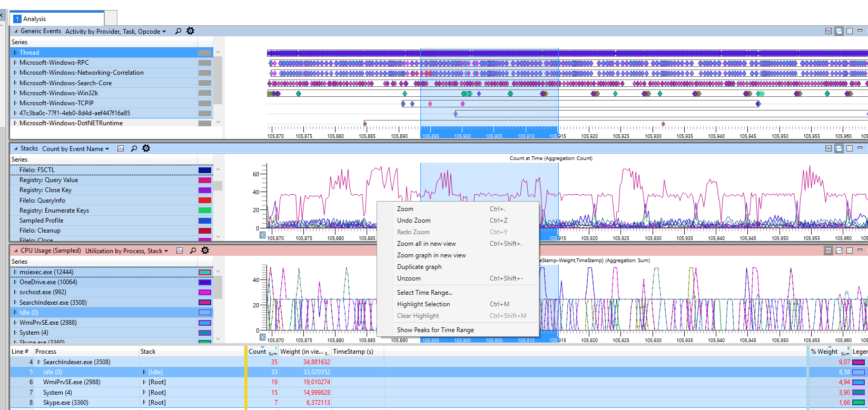The width and height of the screenshot is (868, 410).
Task: Expand the Microsoft-Windows-TCPIP series
Action: 15,103
